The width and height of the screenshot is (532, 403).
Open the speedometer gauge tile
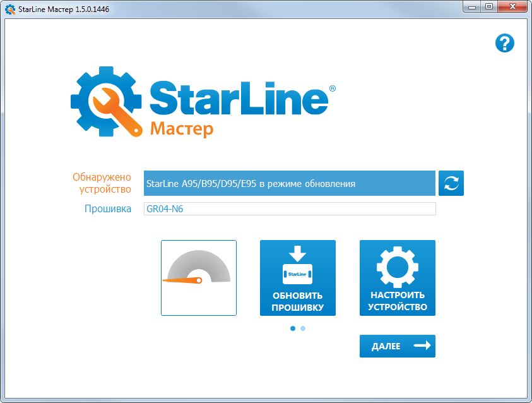point(199,278)
